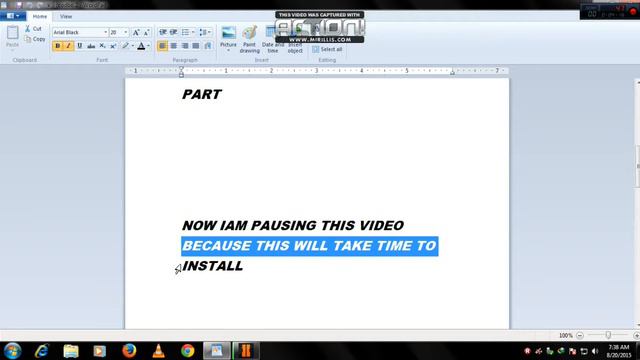Expand bullet list style options
640x360 pixels.
(193, 32)
